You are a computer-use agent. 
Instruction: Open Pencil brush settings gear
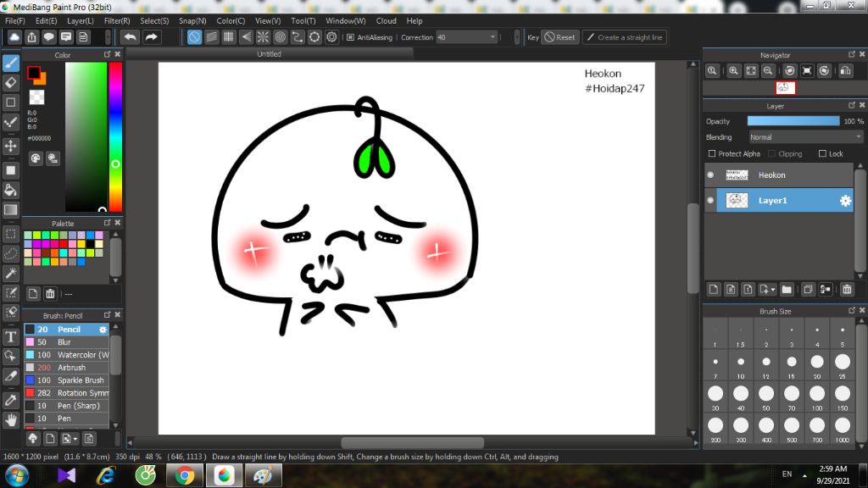[103, 330]
